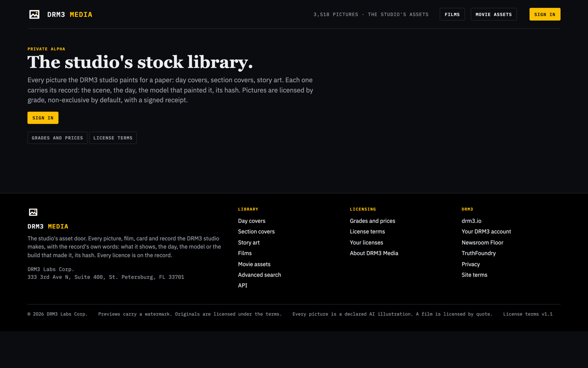
Task: Visit drm3.io footer link
Action: coord(471,221)
